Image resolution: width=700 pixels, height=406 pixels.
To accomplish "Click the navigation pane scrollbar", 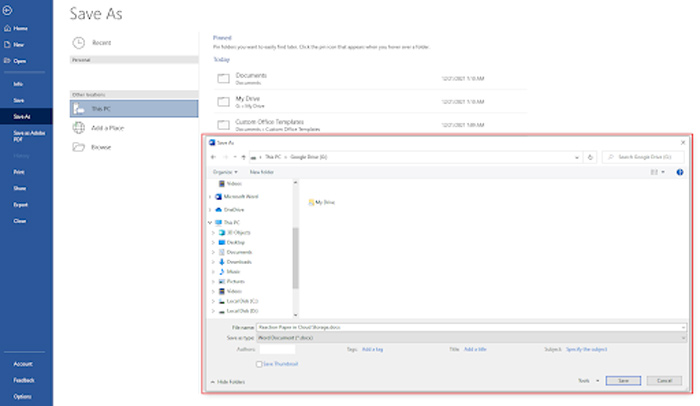I will coord(295,258).
